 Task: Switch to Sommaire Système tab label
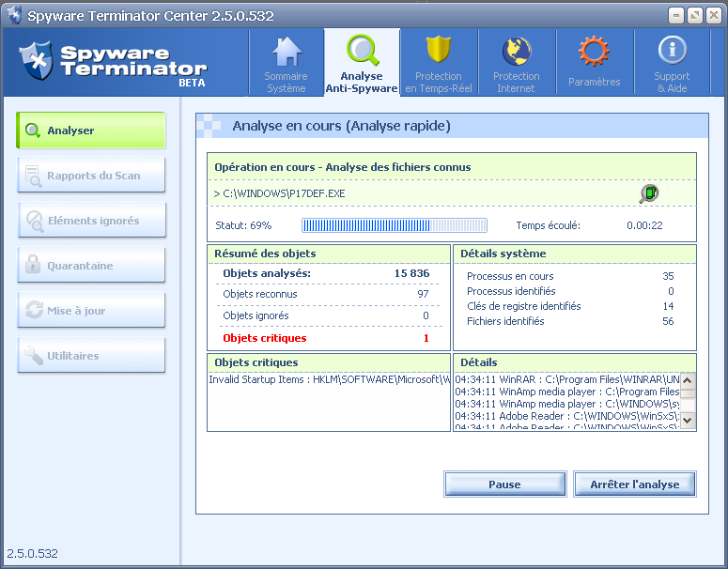point(286,82)
